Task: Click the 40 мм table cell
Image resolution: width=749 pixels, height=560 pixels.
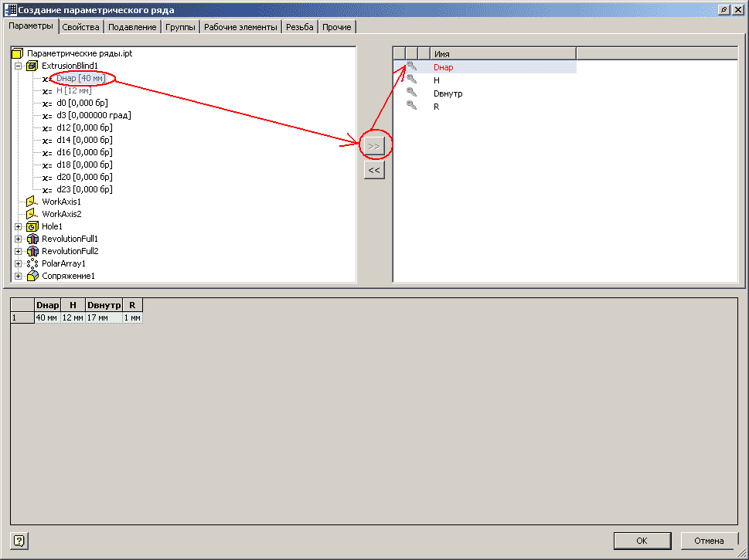Action: pyautogui.click(x=47, y=317)
